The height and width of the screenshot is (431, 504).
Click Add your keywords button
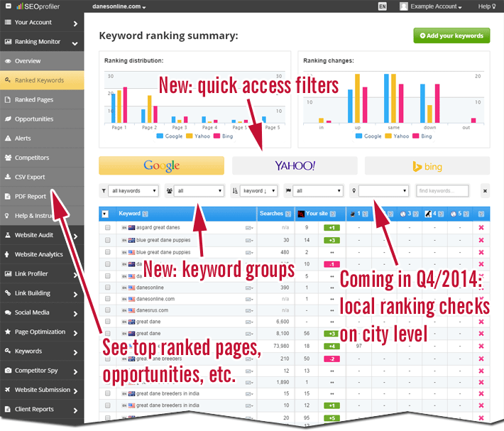pyautogui.click(x=451, y=36)
